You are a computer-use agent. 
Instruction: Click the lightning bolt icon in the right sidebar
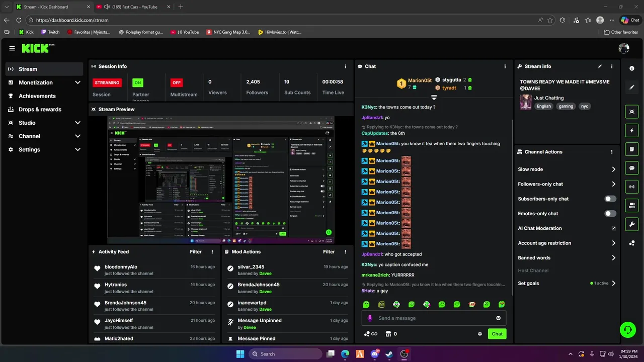point(632,131)
